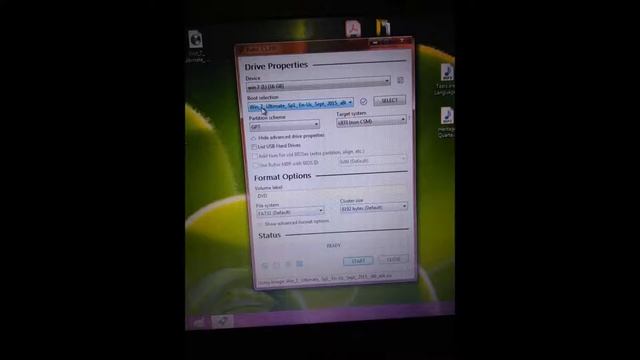Image resolution: width=640 pixels, height=360 pixels.
Task: Open the Rufus log icon
Action: 300,264
